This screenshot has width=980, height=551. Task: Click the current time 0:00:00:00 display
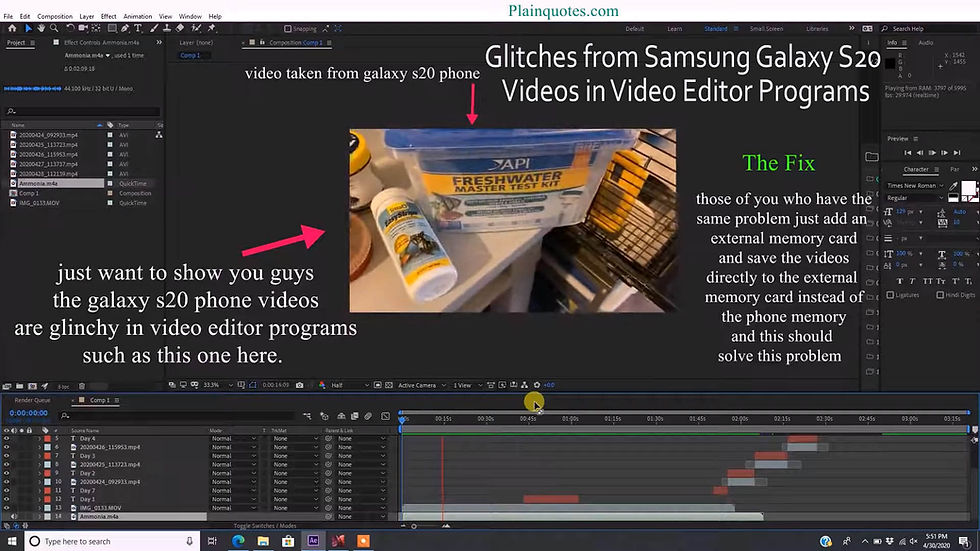pos(29,413)
